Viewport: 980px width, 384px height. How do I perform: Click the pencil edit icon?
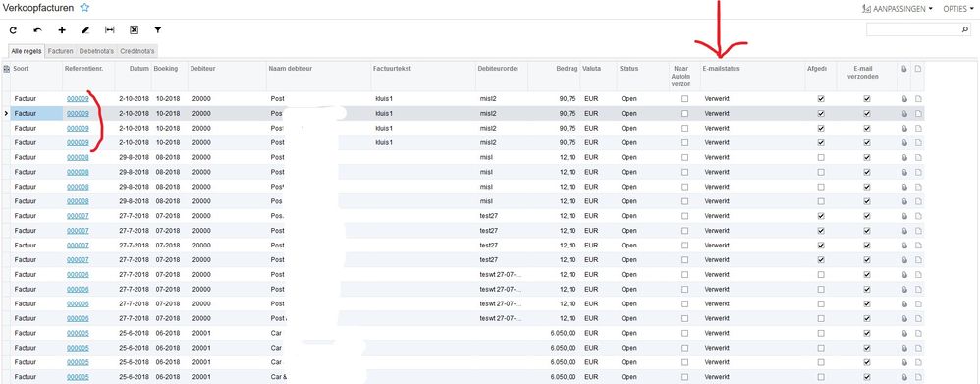(85, 30)
